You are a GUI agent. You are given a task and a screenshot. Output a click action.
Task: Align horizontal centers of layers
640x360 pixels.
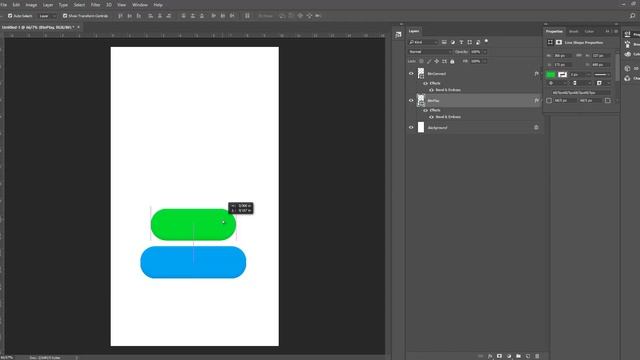pos(160,16)
